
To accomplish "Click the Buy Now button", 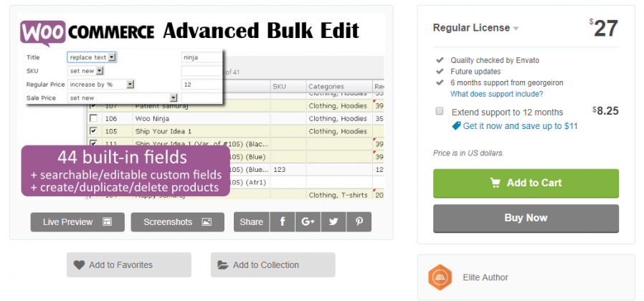I will coord(526,218).
